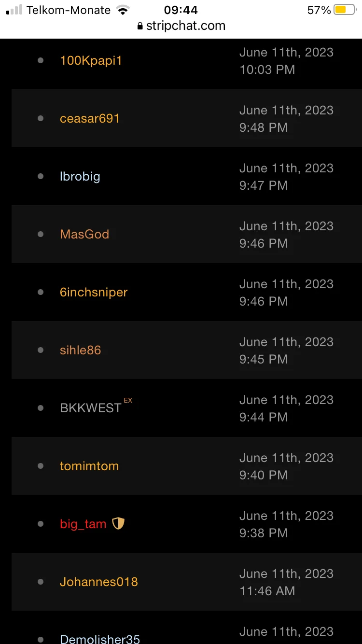
Task: Tap the 6inchsniper username
Action: point(94,293)
